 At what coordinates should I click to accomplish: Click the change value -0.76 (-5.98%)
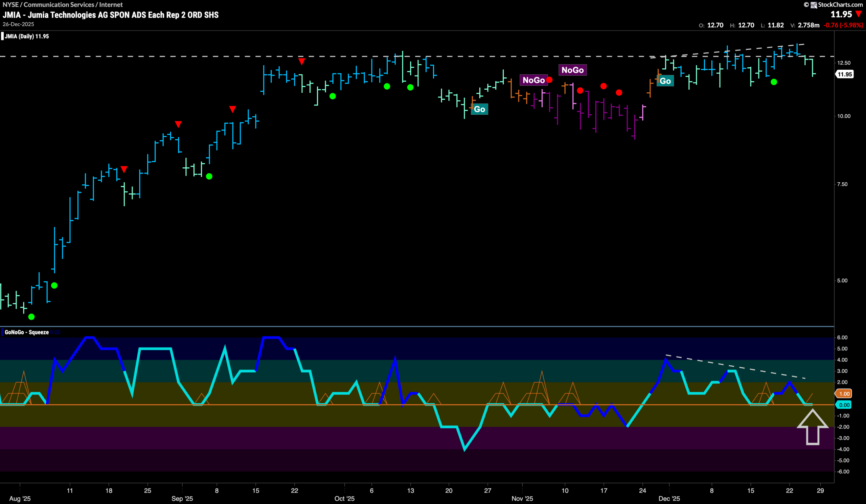(x=843, y=25)
